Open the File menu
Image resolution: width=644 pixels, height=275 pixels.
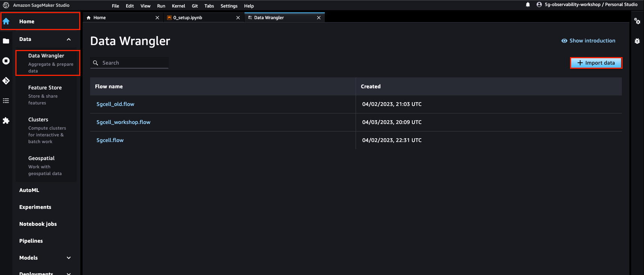(116, 6)
